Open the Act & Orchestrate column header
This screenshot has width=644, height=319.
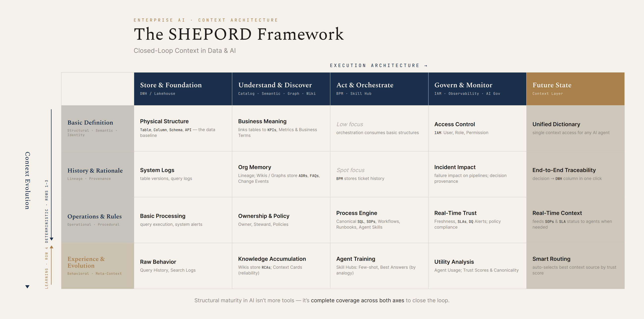(x=379, y=89)
